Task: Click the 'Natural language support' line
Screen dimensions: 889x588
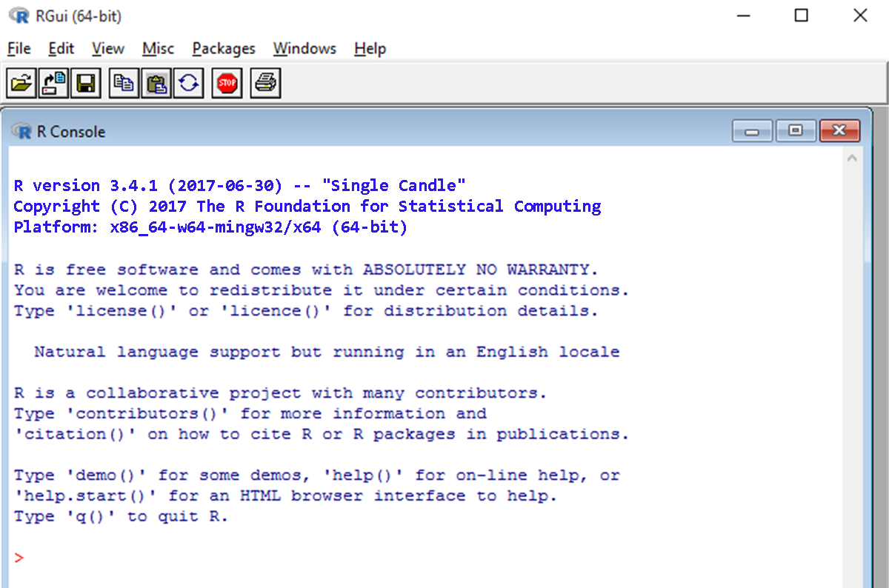Action: pyautogui.click(x=327, y=352)
